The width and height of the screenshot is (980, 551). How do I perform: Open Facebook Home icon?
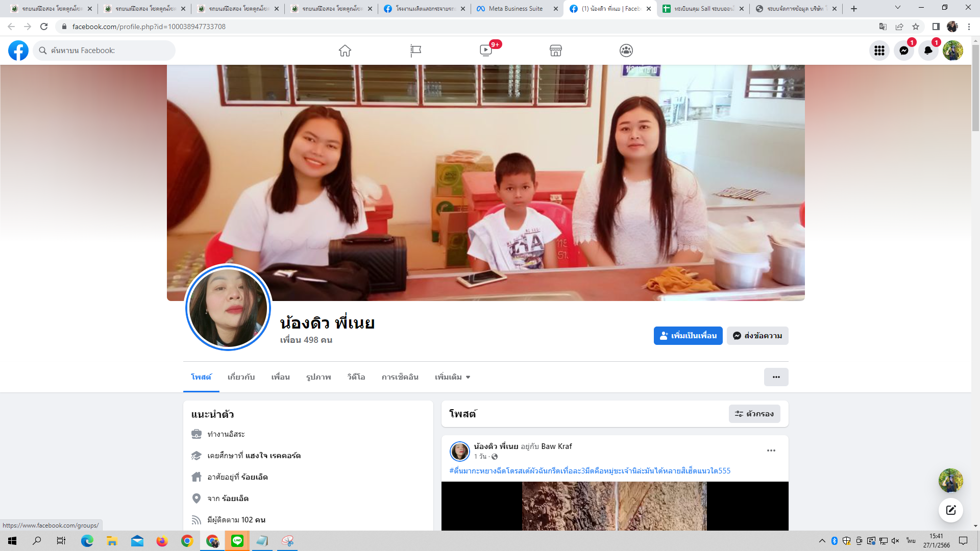coord(345,51)
